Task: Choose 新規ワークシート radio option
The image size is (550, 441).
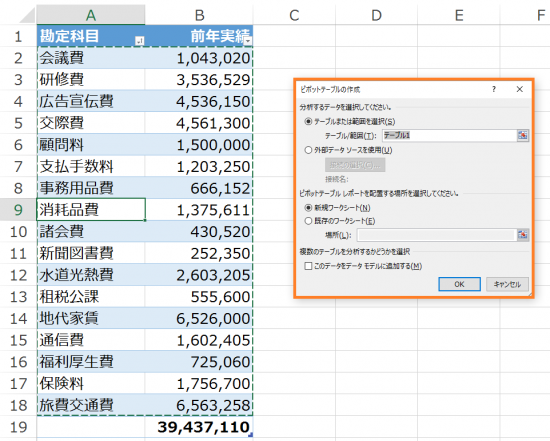Action: click(308, 208)
